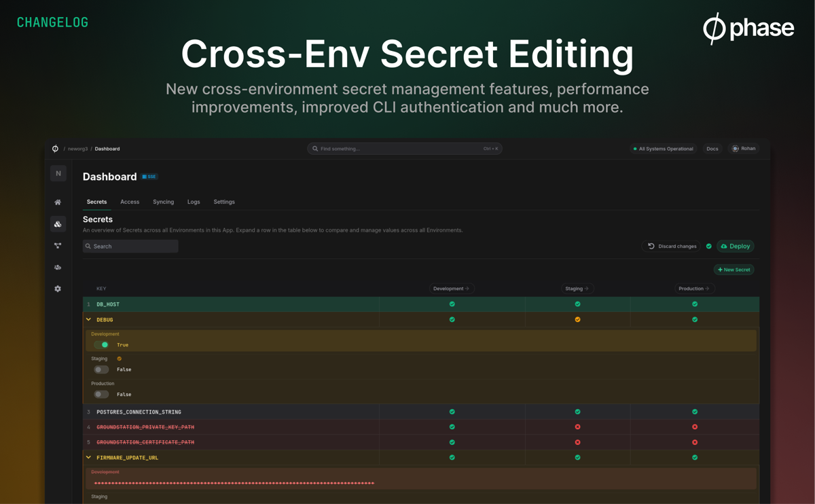815x504 pixels.
Task: Click the Discard changes button
Action: [670, 246]
